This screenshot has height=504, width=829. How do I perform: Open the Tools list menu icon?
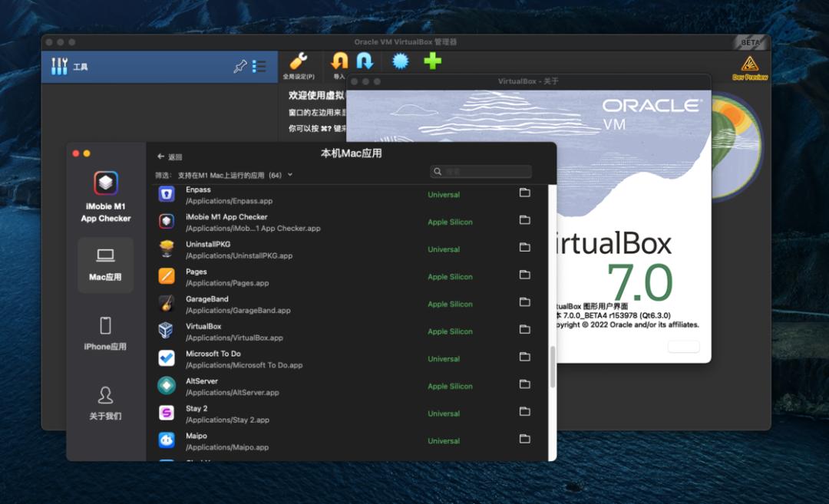(x=259, y=67)
